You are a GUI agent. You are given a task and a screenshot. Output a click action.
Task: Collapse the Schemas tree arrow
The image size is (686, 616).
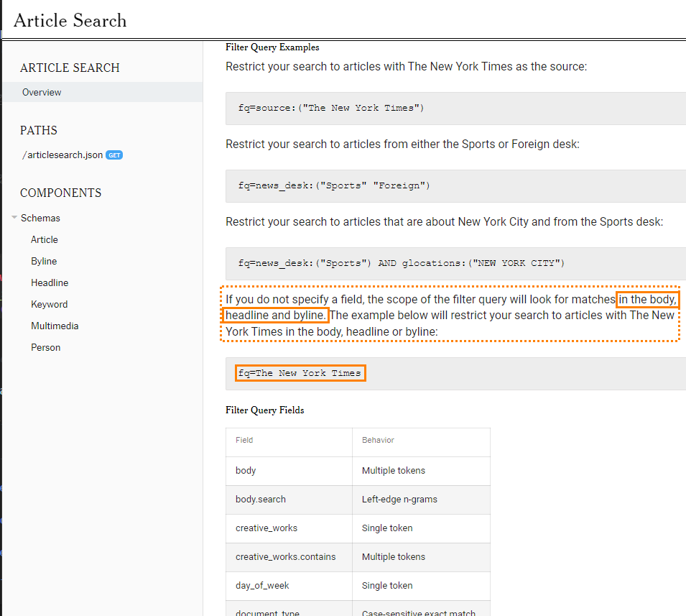click(x=14, y=218)
